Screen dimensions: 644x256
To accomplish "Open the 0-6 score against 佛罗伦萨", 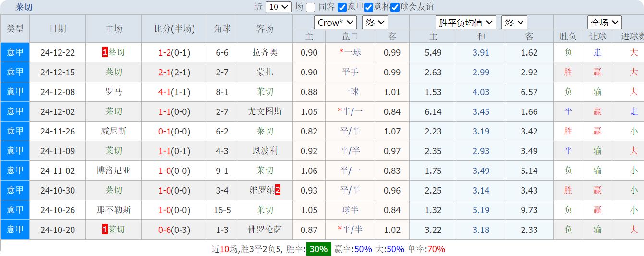I will coord(165,230).
